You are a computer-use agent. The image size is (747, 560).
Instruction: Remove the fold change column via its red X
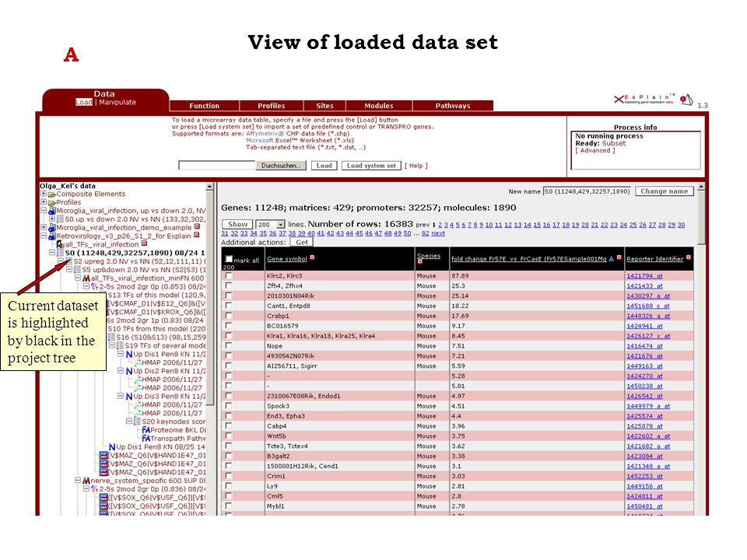[619, 257]
